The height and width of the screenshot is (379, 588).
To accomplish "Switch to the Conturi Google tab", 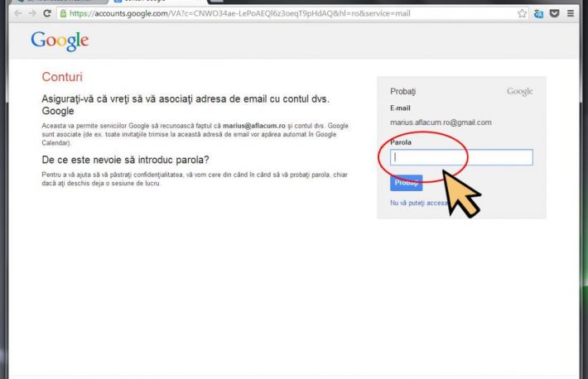I will (141, 2).
